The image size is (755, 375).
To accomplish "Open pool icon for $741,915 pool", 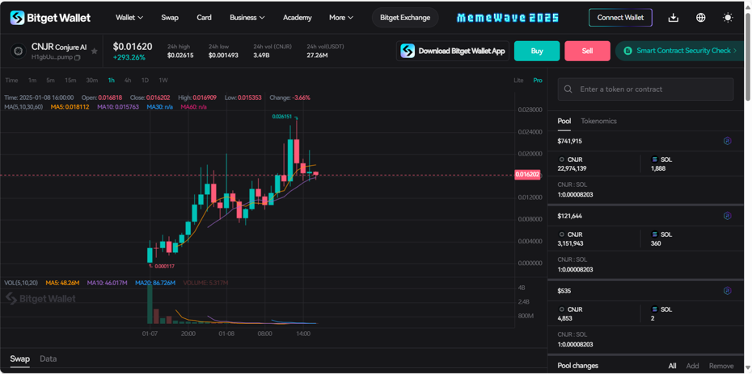I will pyautogui.click(x=728, y=141).
